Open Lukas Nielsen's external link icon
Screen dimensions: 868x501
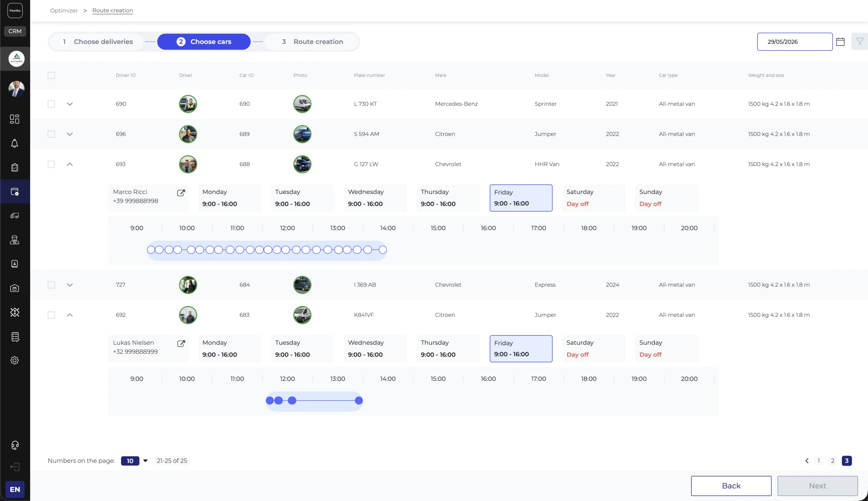tap(181, 343)
